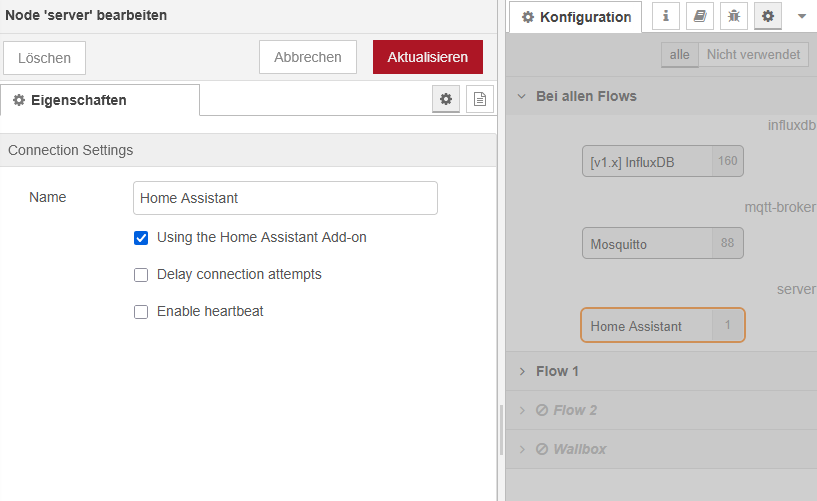Select the Konfiguration sidebar tab

[x=576, y=17]
